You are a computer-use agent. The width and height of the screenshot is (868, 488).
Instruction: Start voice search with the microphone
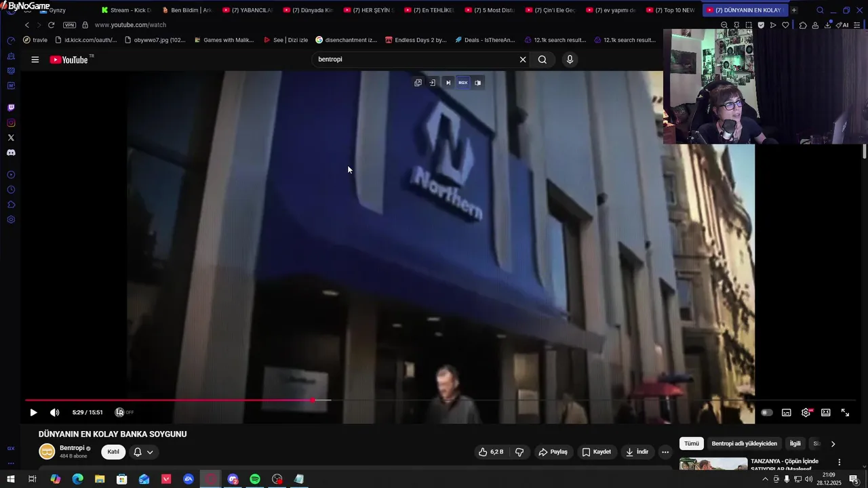tap(570, 60)
